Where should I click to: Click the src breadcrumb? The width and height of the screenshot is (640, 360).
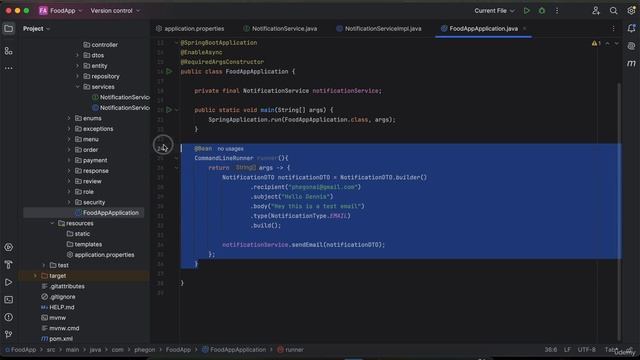click(x=51, y=350)
